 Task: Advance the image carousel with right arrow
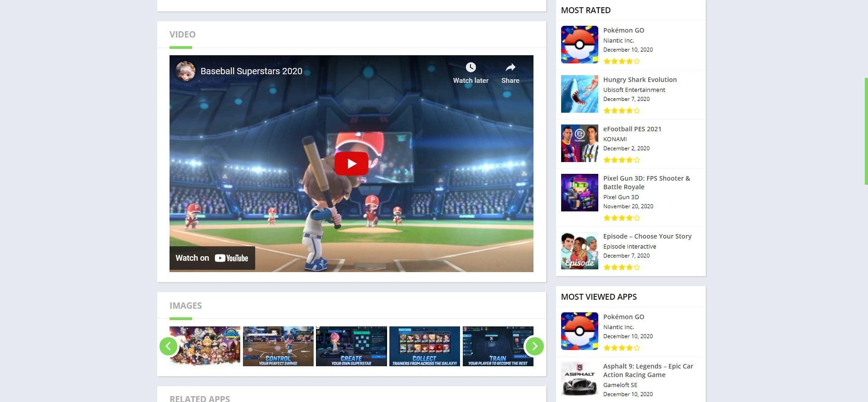(x=534, y=346)
